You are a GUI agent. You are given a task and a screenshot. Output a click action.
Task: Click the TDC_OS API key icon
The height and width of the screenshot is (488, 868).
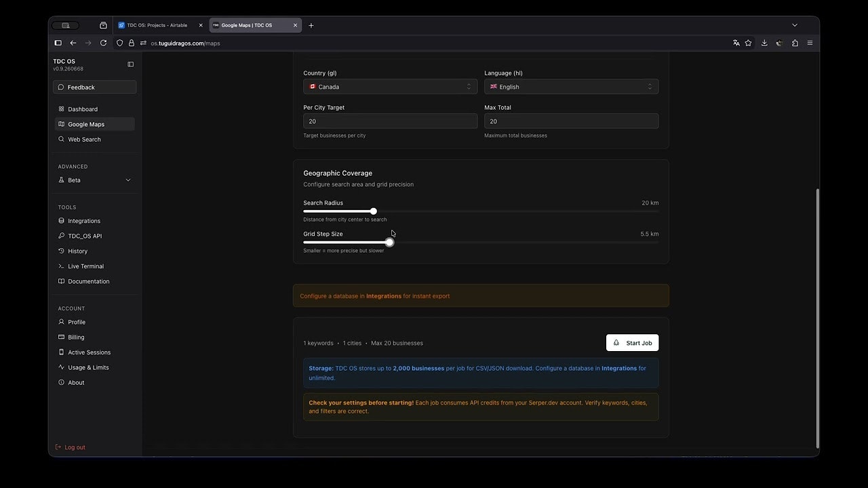pos(61,236)
